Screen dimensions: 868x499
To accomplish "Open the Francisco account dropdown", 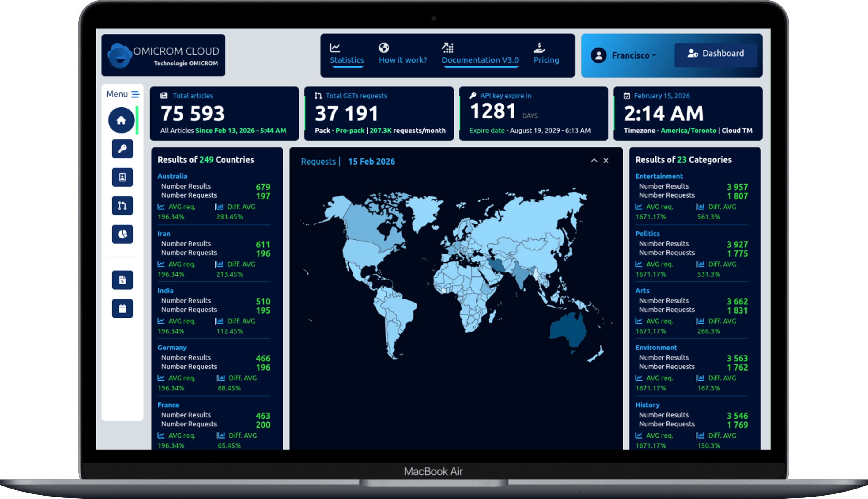I will tap(632, 55).
